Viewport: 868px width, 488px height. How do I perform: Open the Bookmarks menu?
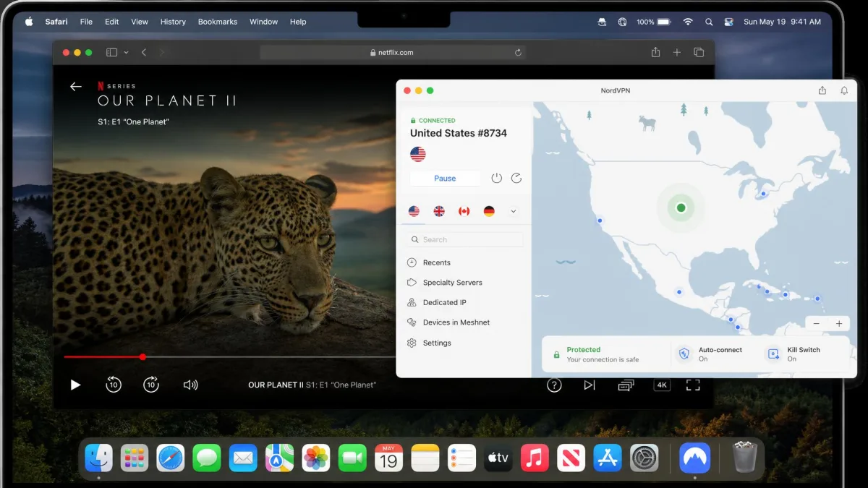tap(218, 22)
